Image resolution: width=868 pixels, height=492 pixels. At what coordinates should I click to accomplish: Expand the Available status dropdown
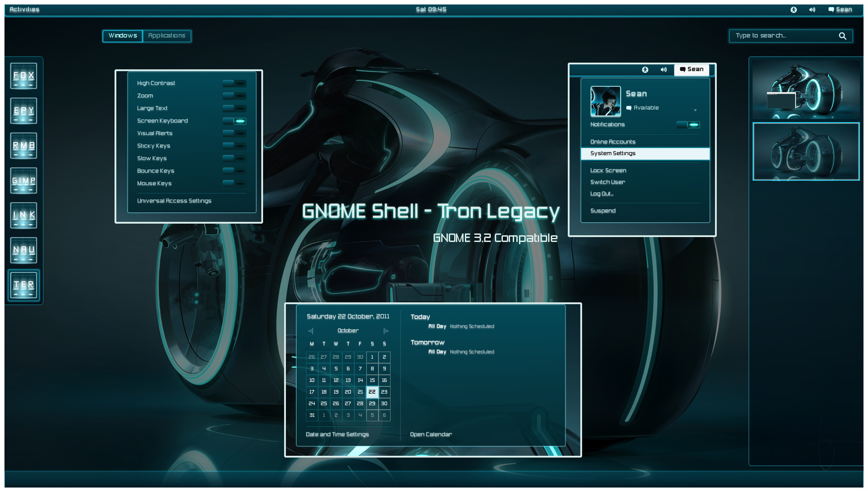coord(695,109)
